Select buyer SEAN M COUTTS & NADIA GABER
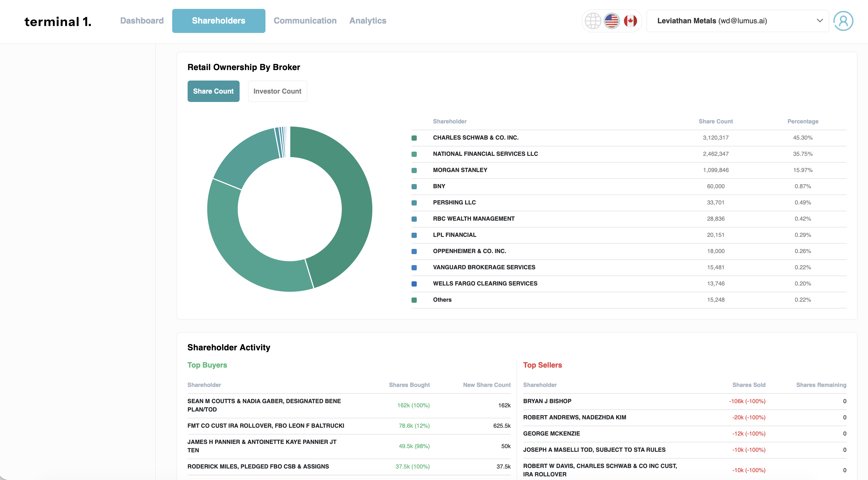This screenshot has height=480, width=868. pyautogui.click(x=264, y=405)
